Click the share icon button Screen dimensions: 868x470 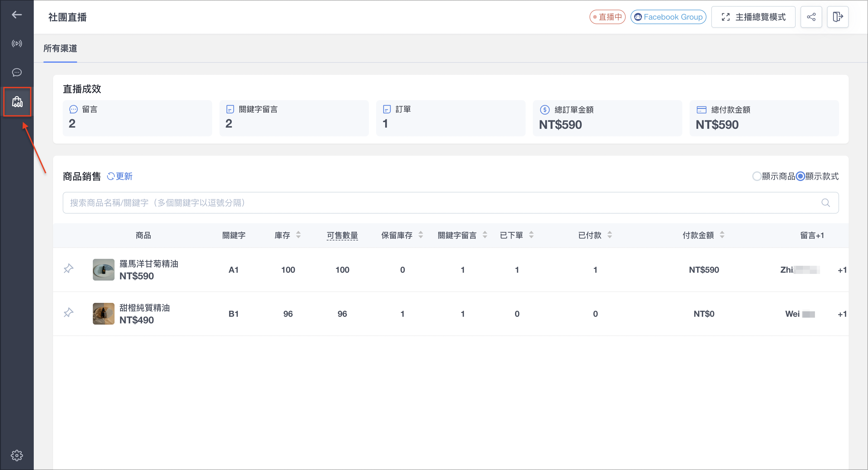[811, 17]
